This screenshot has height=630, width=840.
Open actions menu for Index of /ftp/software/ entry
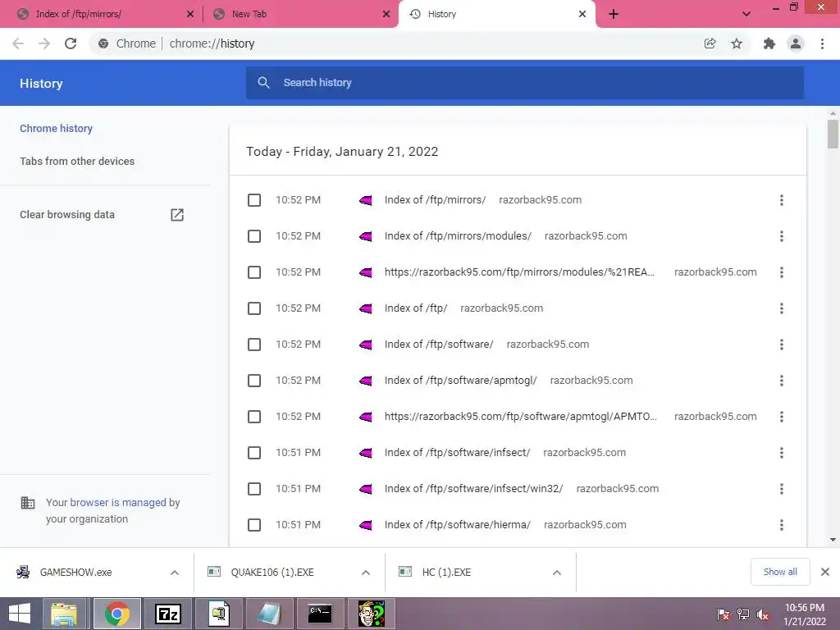tap(782, 345)
